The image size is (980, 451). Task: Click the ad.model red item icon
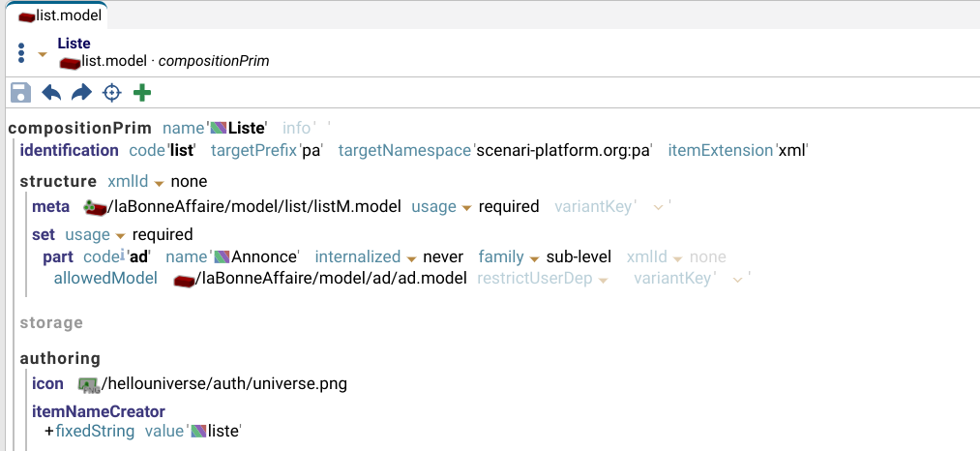184,280
